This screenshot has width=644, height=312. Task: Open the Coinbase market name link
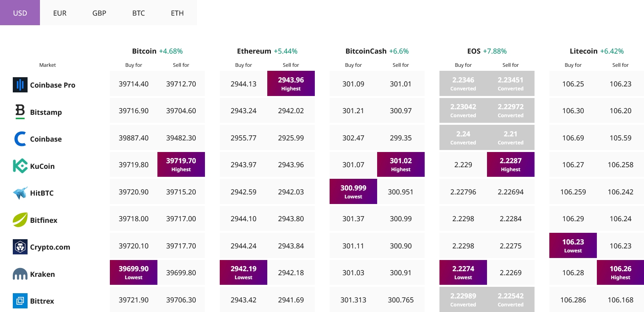tap(46, 139)
